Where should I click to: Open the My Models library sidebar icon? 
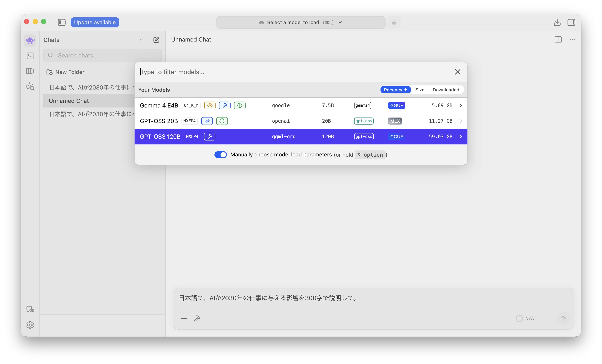30,71
